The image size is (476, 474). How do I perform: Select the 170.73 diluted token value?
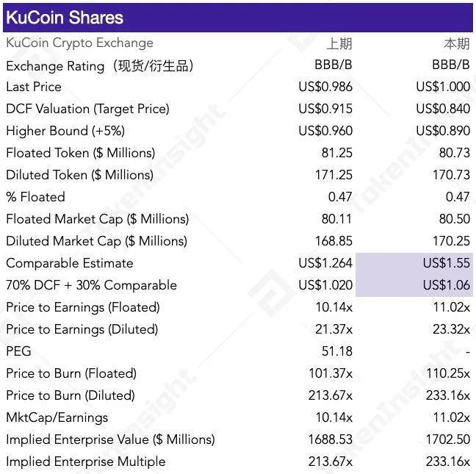pyautogui.click(x=450, y=175)
